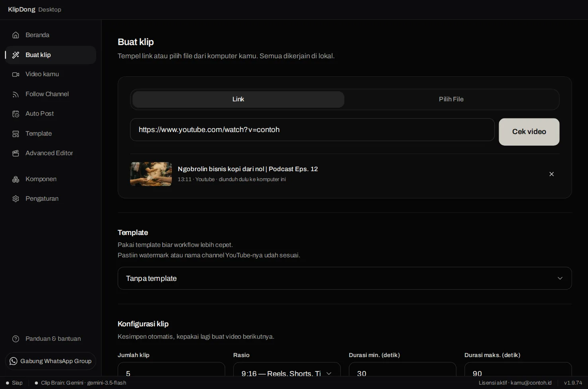The image size is (588, 389).
Task: Click the Komponen blocks icon
Action: click(x=16, y=179)
